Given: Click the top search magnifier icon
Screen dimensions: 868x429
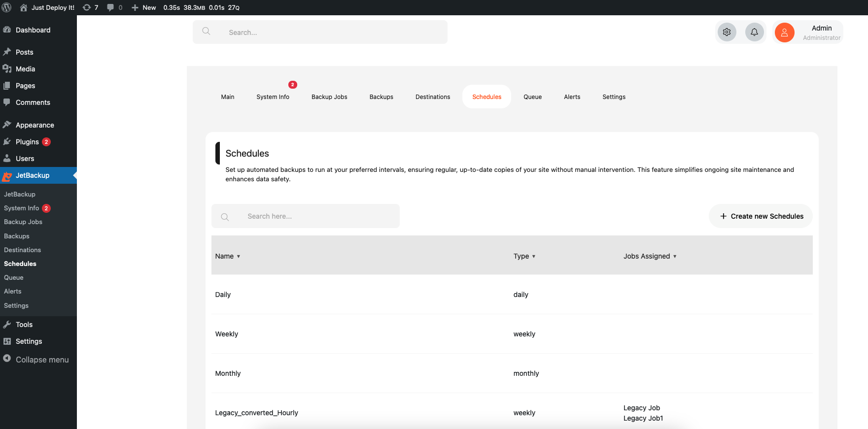Looking at the screenshot, I should tap(207, 32).
